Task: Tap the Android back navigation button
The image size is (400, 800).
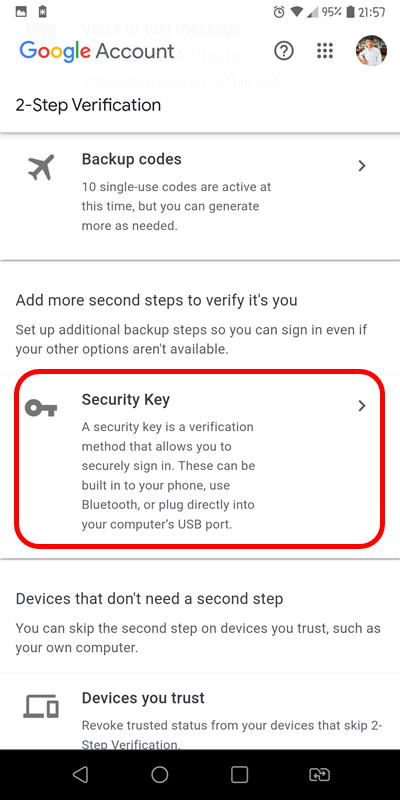Action: tap(80, 774)
